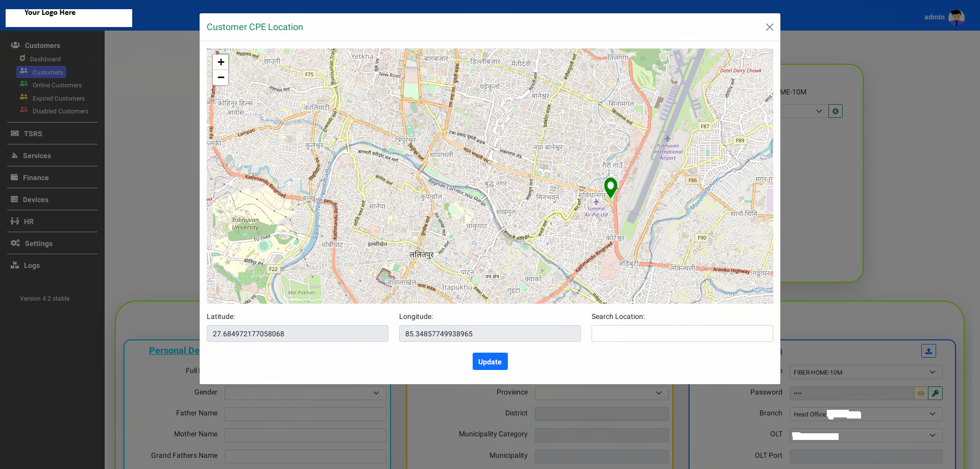Click the Latitude field
Viewport: 980px width, 469px height.
297,334
